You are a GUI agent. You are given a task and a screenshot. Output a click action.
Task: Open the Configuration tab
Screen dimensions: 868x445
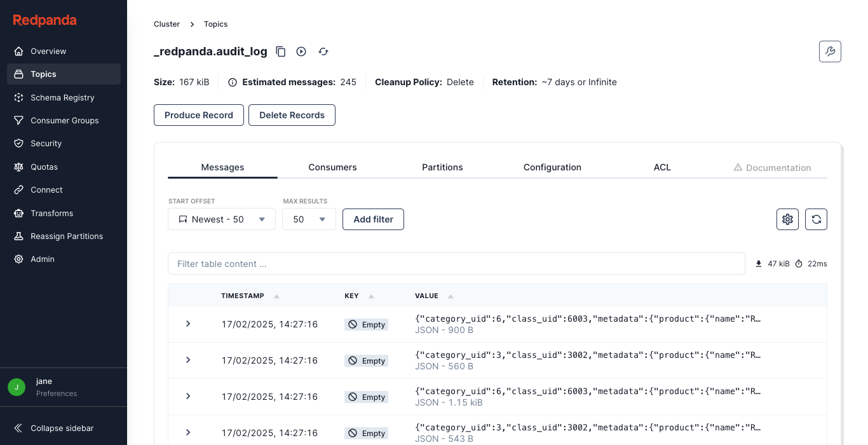click(552, 167)
